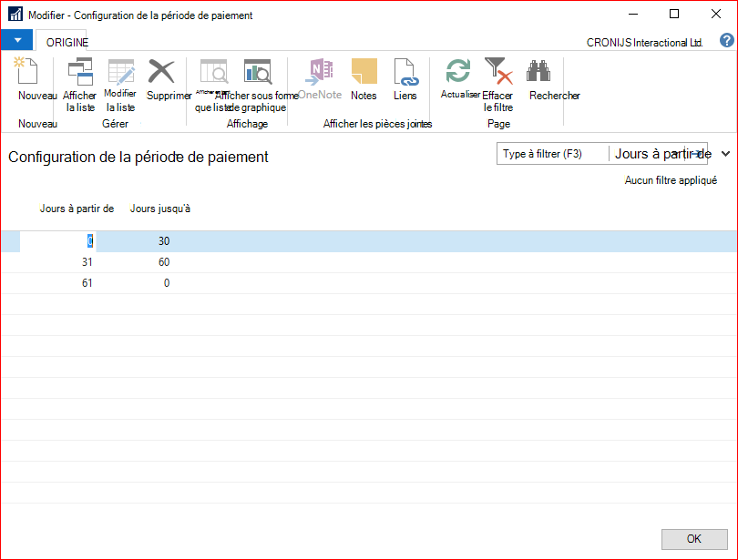Click Effacer le filtre icon
Image resolution: width=738 pixels, height=560 pixels.
point(498,70)
